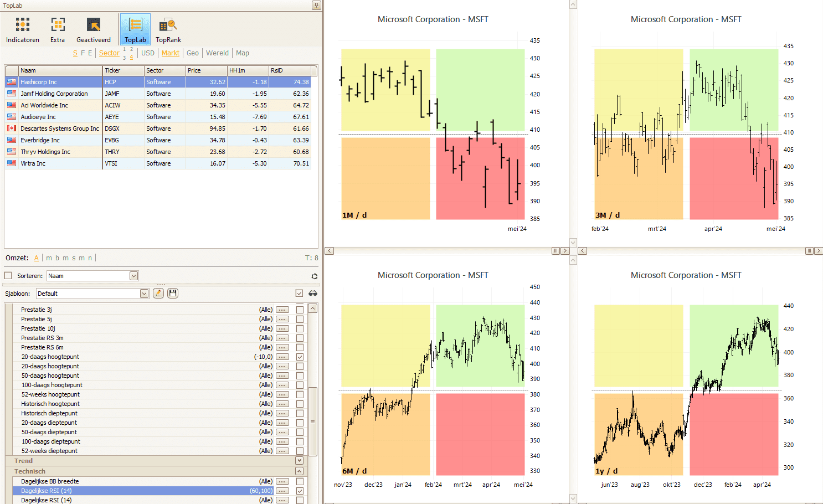Enable the Sorteren checkbox
Viewport: 823px width, 504px height.
pos(8,276)
